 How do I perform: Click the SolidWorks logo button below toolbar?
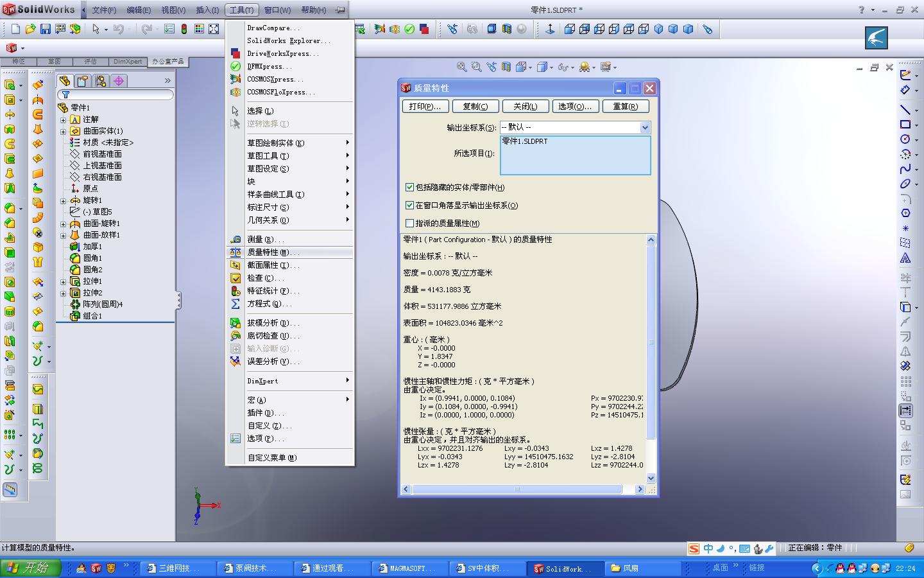tap(12, 48)
